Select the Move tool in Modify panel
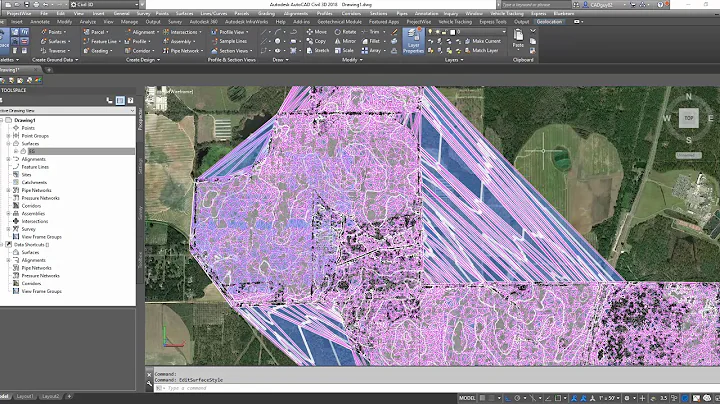 [x=316, y=32]
